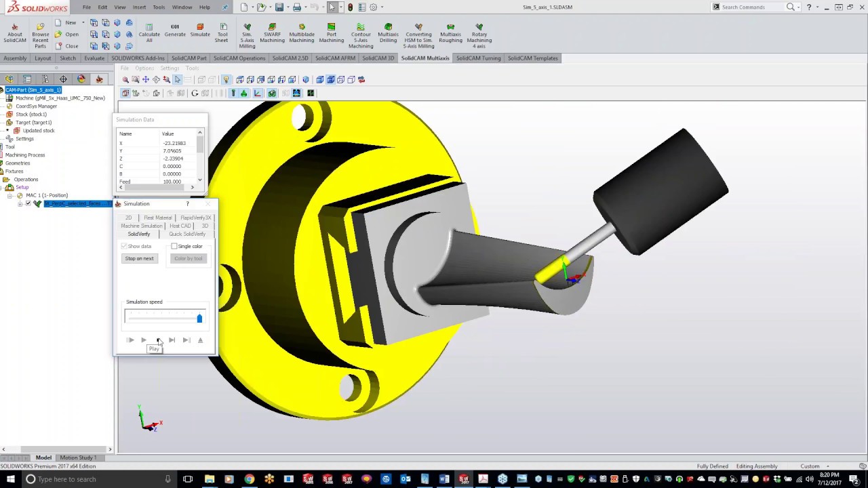Open the SolidCAM Manager tab icon
This screenshot has height=488, width=868.
pos(99,79)
